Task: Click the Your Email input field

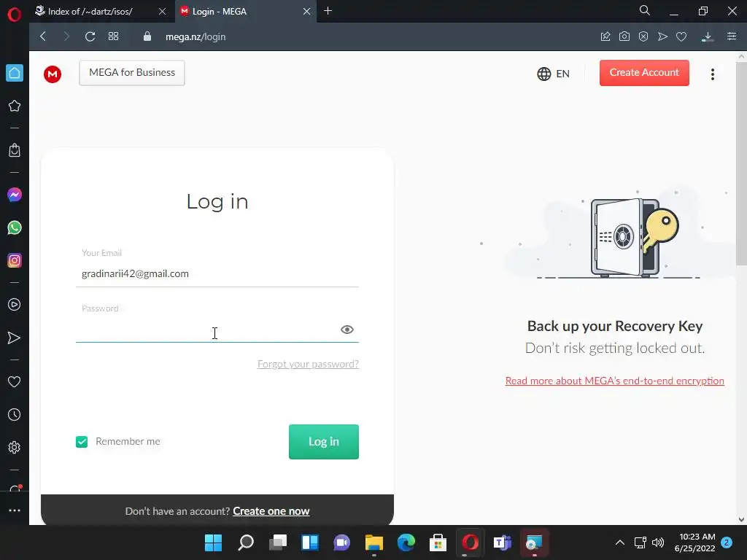Action: point(217,274)
